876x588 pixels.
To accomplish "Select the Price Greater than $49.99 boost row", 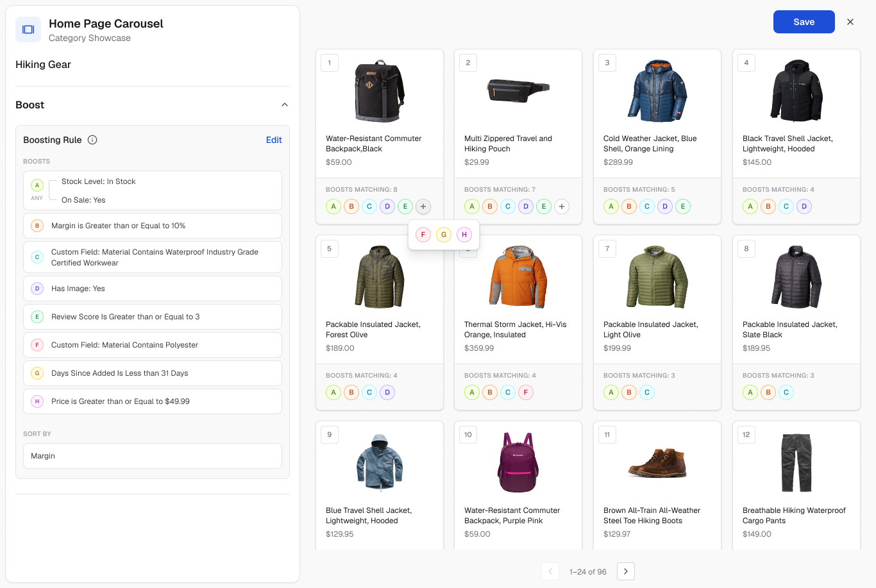I will pos(153,401).
